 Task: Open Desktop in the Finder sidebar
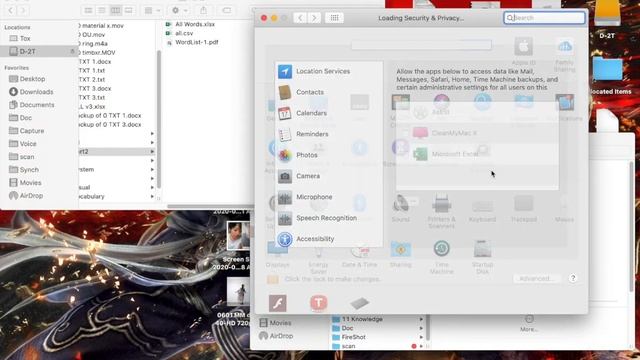click(x=27, y=79)
